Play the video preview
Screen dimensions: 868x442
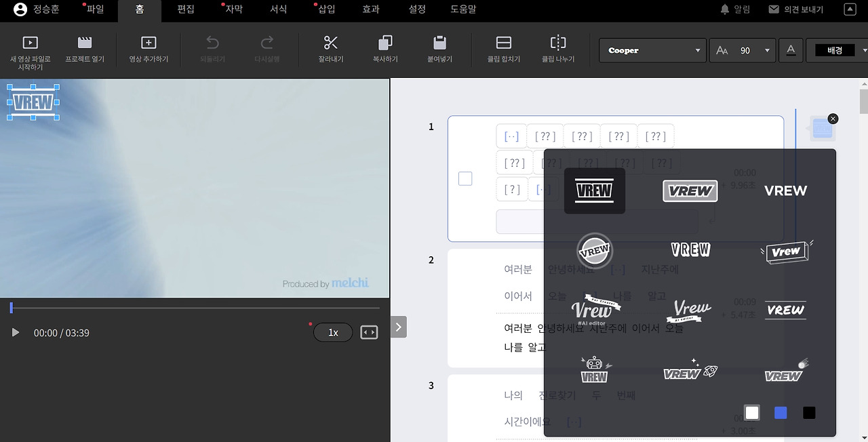point(16,332)
